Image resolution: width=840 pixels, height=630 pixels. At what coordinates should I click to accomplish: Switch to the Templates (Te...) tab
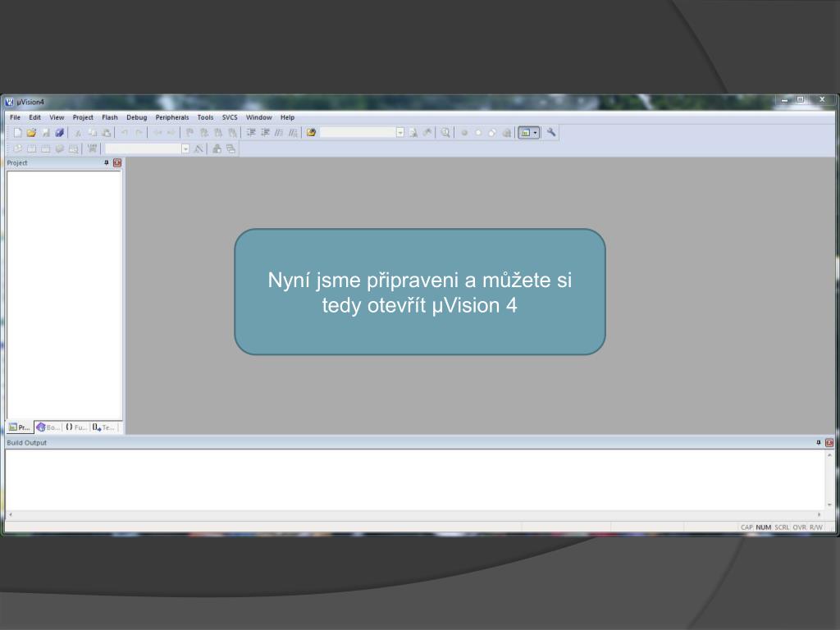pyautogui.click(x=103, y=427)
